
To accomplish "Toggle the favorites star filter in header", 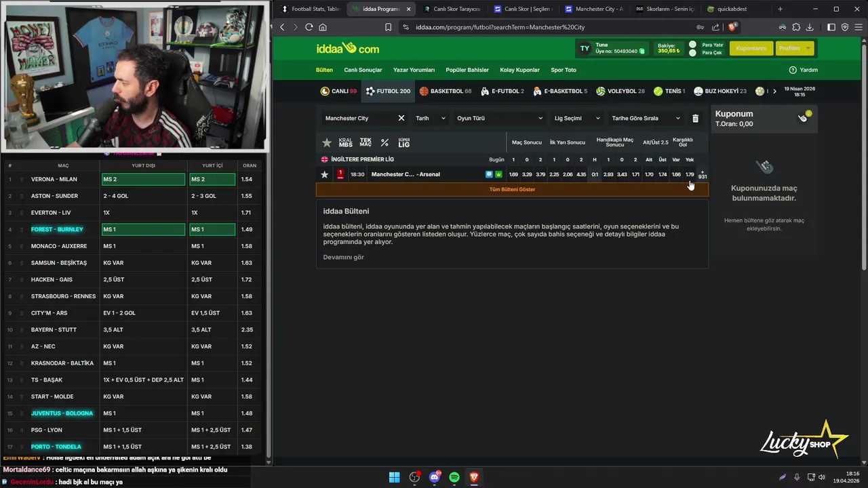I will (x=327, y=142).
